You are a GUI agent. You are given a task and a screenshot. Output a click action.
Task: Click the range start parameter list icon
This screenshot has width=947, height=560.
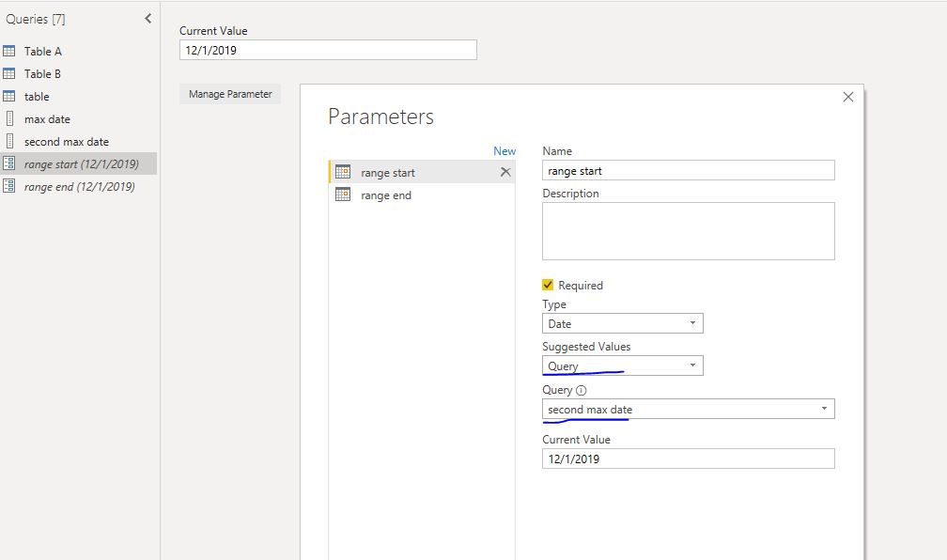tap(342, 172)
